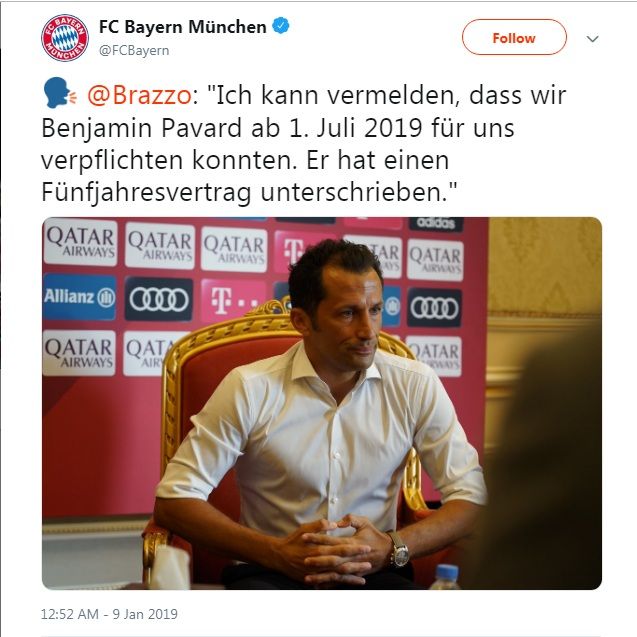The width and height of the screenshot is (637, 637).
Task: Click the wristwatch in the photo
Action: 399,550
